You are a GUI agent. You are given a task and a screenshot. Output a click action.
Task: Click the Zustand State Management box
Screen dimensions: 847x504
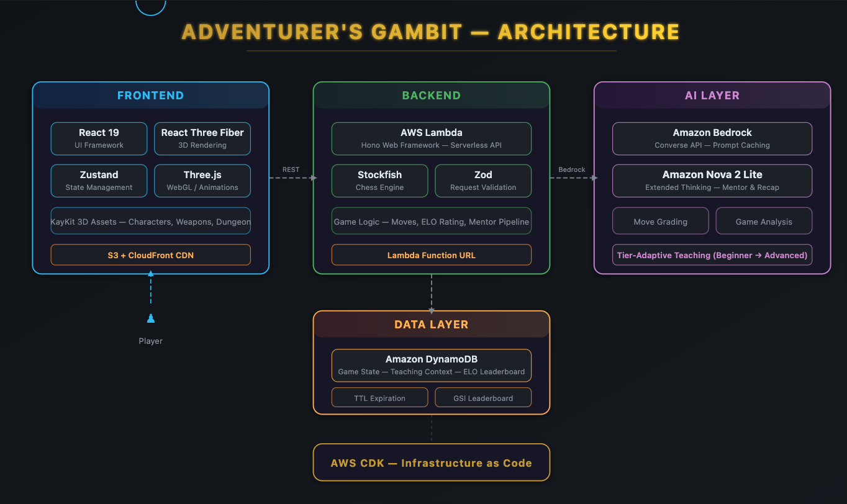99,181
